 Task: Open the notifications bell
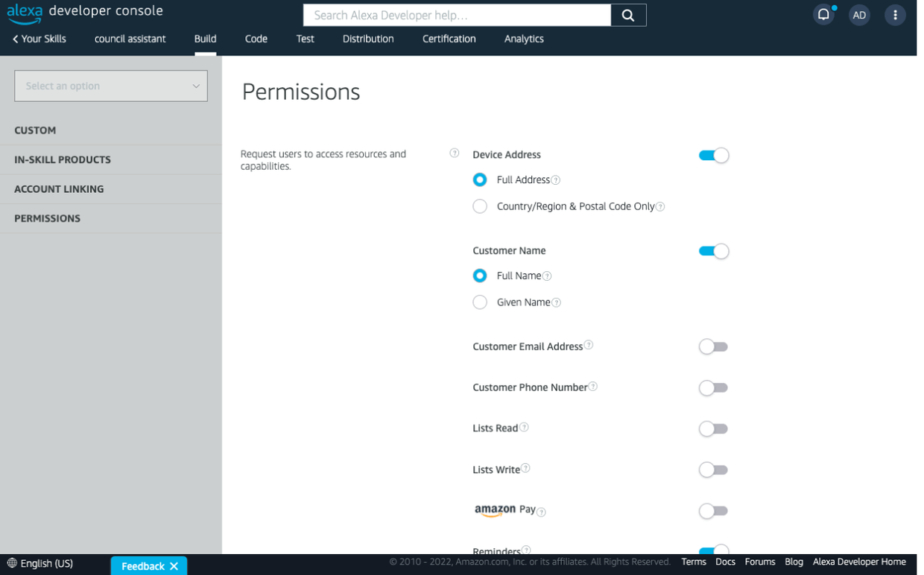(x=823, y=15)
